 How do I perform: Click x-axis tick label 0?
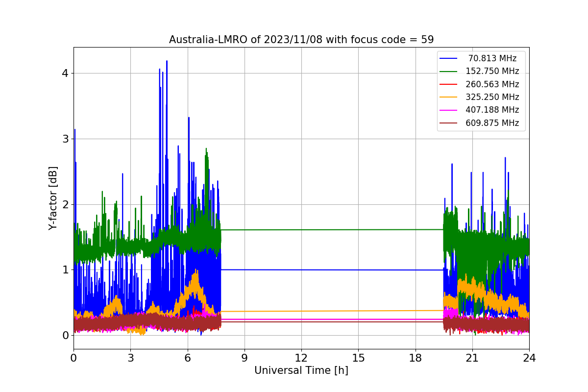pos(73,358)
